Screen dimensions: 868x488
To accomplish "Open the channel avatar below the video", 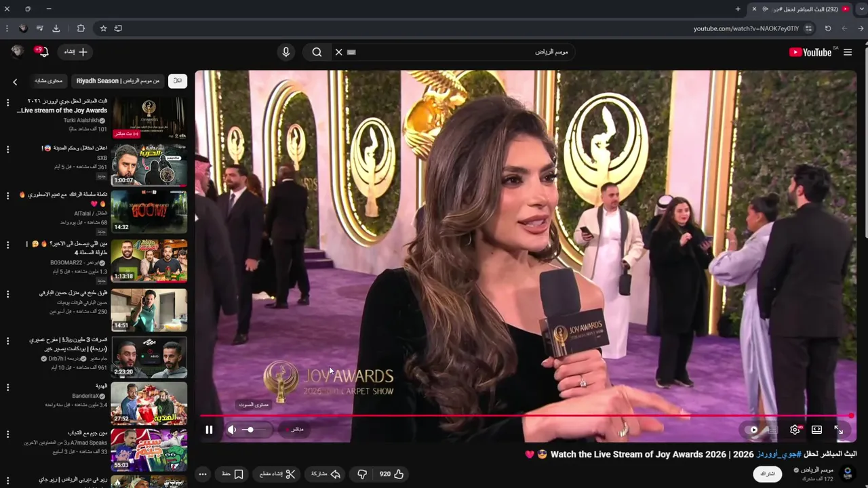I will pyautogui.click(x=847, y=473).
